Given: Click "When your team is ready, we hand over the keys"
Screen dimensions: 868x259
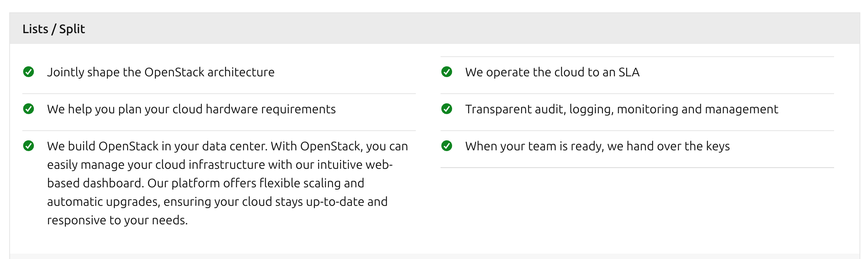Looking at the screenshot, I should tap(597, 146).
